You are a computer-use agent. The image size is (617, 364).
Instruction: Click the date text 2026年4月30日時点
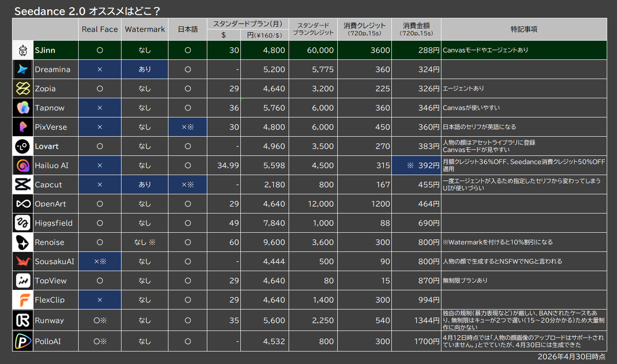coord(571,356)
